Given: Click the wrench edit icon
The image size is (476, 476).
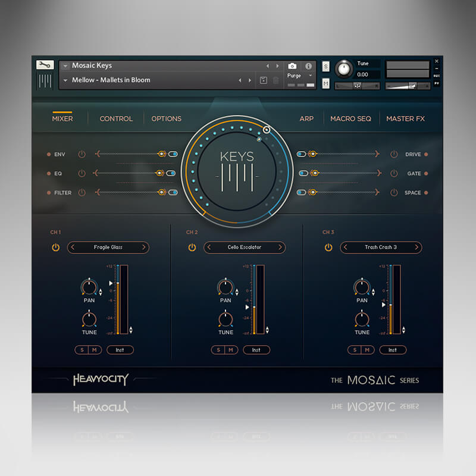Looking at the screenshot, I should [x=44, y=65].
